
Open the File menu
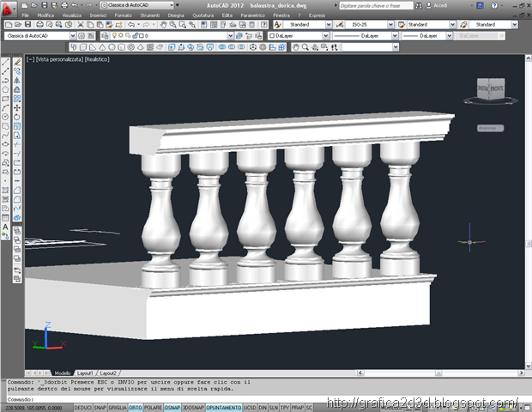(x=26, y=15)
